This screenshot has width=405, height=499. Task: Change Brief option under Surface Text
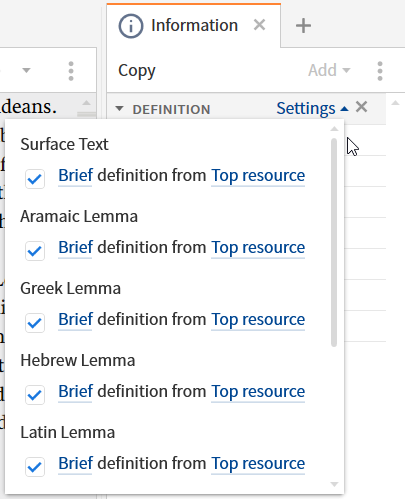75,175
